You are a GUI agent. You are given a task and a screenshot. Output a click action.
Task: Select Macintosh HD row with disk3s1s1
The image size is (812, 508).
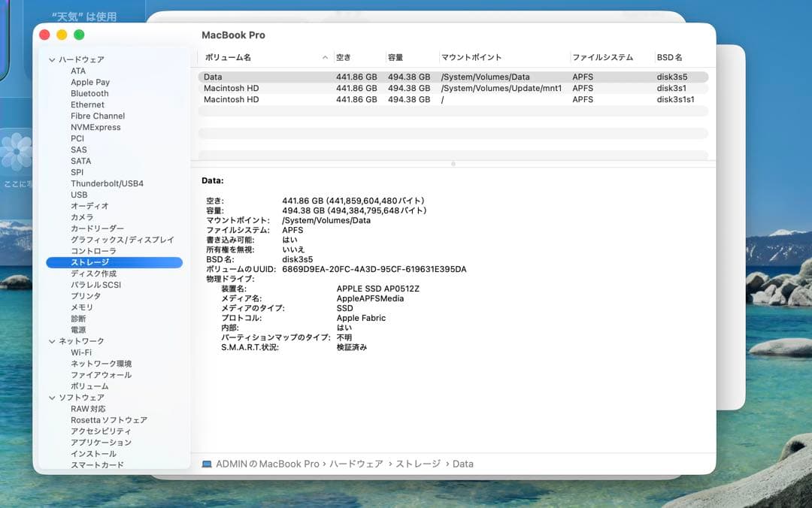click(x=453, y=99)
